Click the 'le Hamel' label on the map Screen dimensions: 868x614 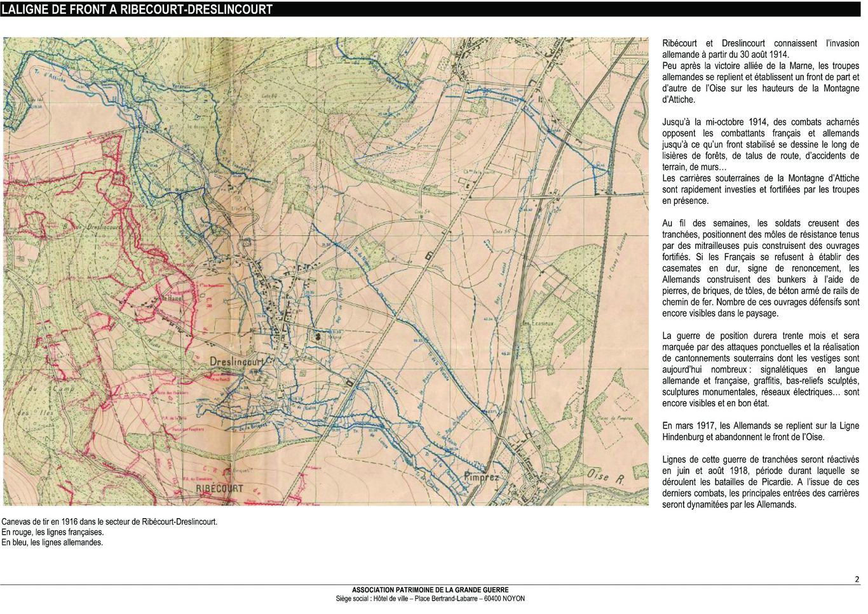tap(172, 298)
